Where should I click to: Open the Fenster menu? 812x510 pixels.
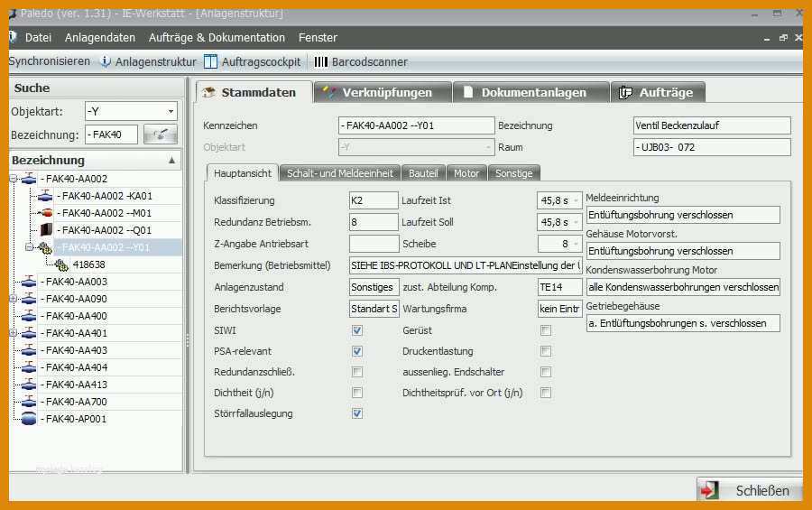point(318,37)
